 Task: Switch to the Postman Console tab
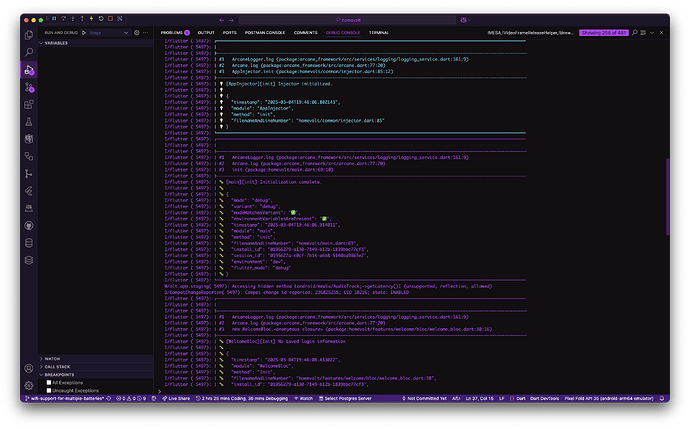265,33
